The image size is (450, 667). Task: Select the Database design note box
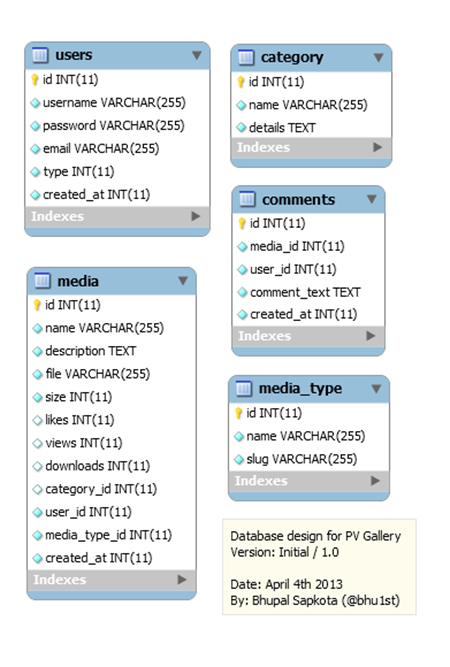[319, 567]
